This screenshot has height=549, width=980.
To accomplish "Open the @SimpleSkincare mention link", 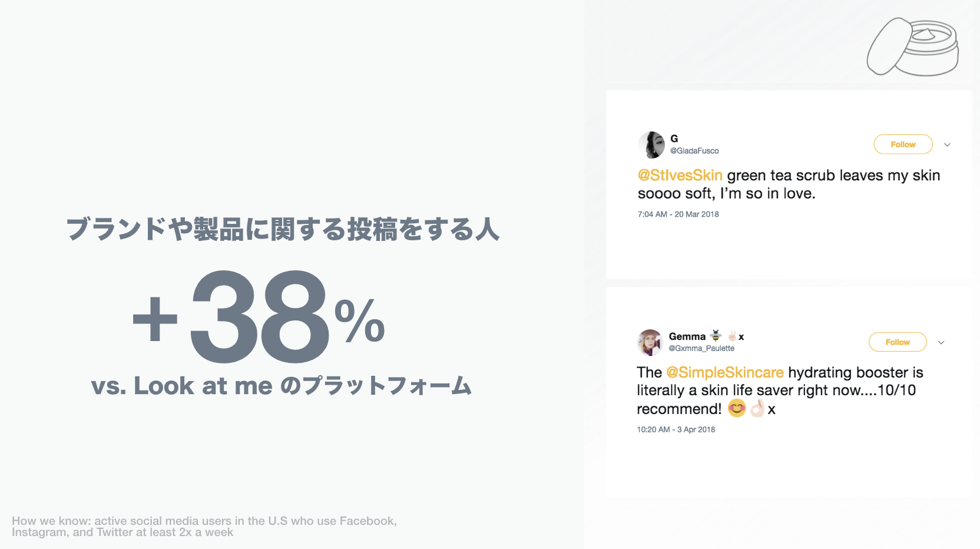I will point(725,373).
